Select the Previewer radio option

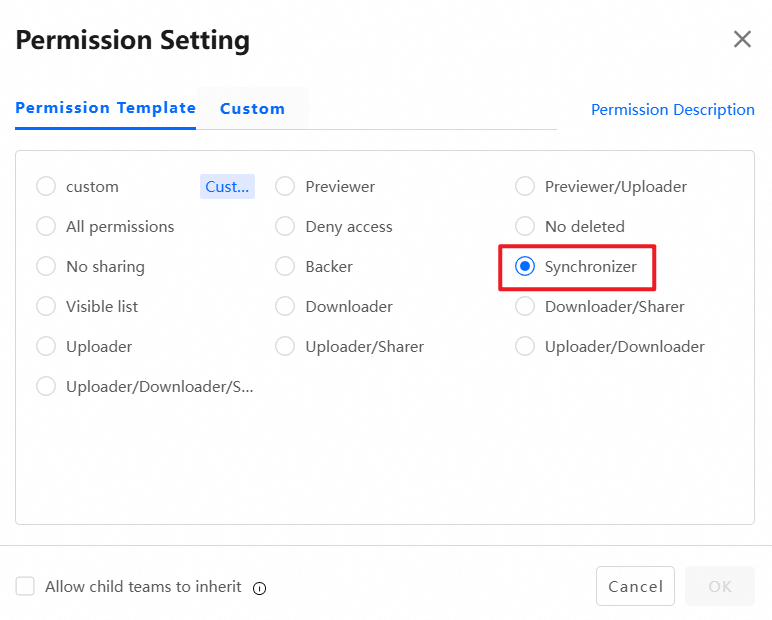pyautogui.click(x=286, y=187)
